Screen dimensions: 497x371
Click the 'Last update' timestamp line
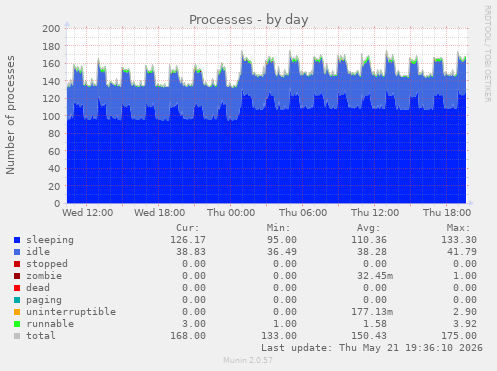coord(372,348)
